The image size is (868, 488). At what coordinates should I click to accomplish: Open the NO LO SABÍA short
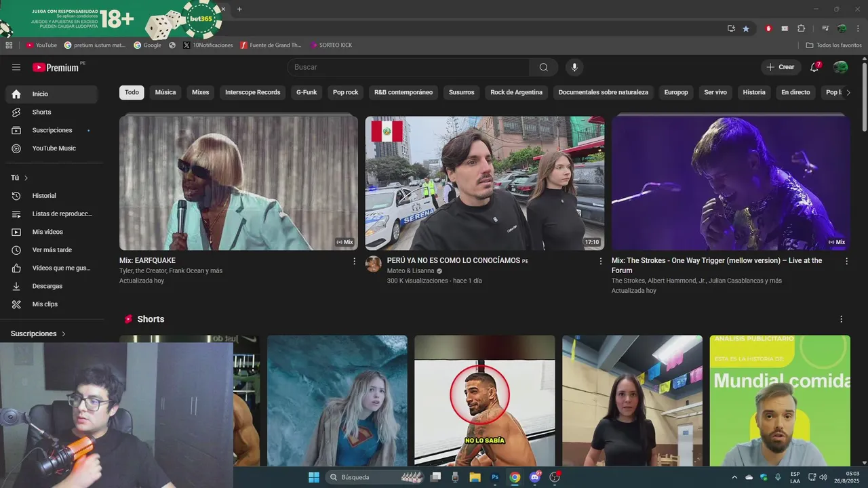click(x=485, y=401)
